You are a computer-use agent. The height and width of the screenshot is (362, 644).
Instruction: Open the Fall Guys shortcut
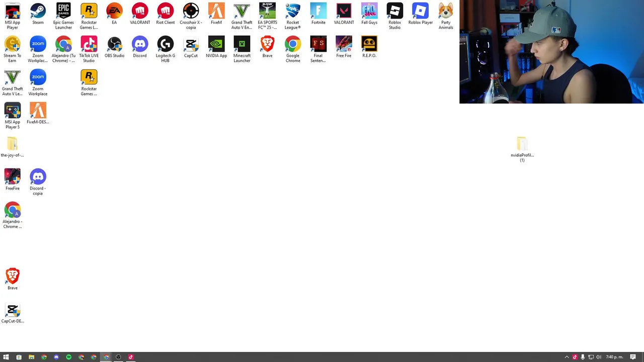369,14
